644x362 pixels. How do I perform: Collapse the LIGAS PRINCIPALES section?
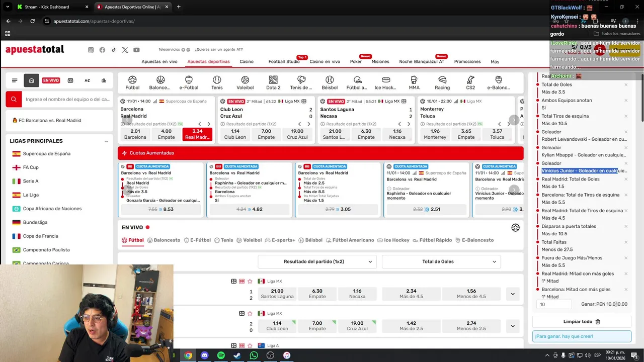(x=106, y=141)
